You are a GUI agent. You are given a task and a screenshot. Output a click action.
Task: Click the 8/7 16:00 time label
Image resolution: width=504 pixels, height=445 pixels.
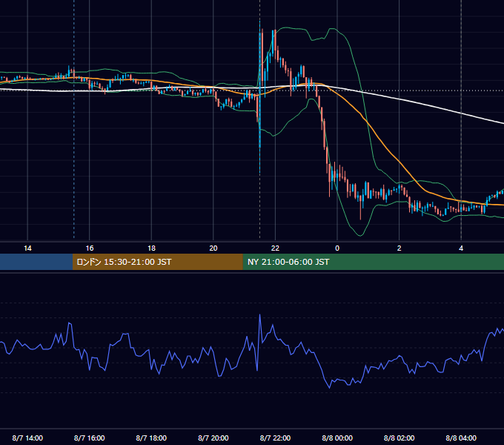(90, 438)
